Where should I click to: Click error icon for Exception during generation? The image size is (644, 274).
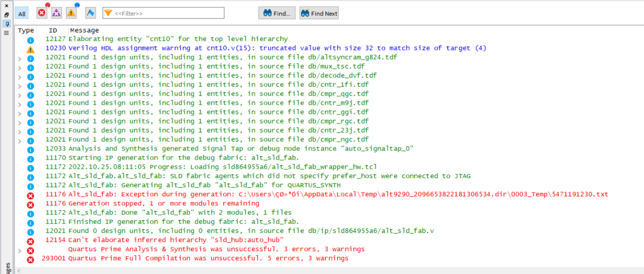pos(30,195)
